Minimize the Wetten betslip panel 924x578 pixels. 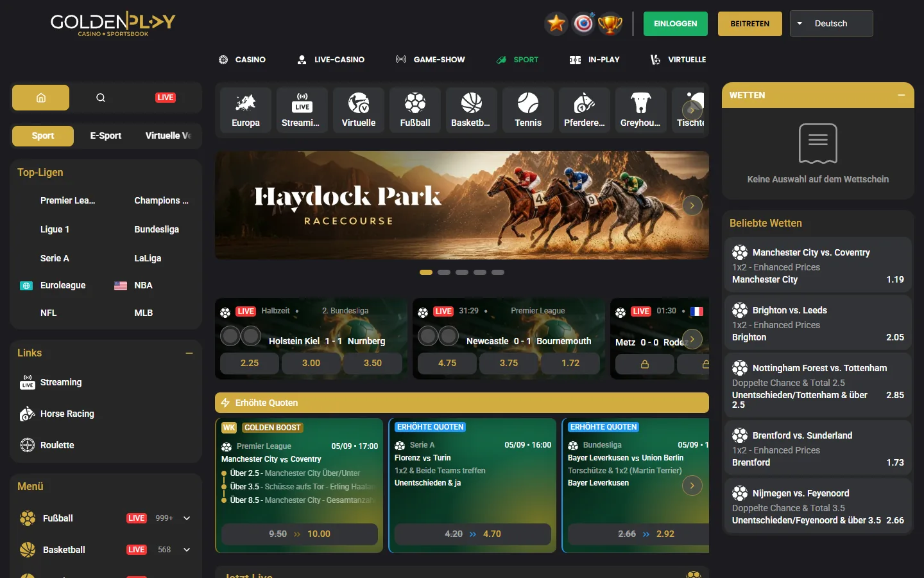[x=902, y=95]
